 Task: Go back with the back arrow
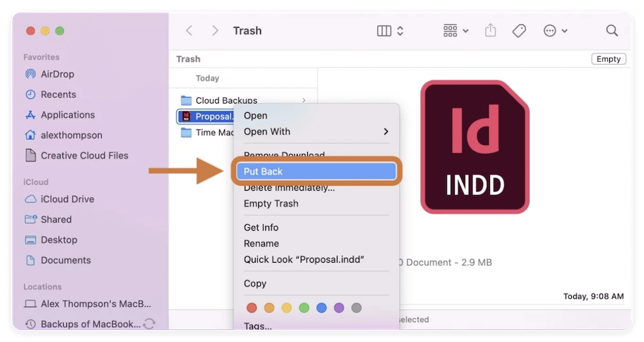pyautogui.click(x=189, y=31)
